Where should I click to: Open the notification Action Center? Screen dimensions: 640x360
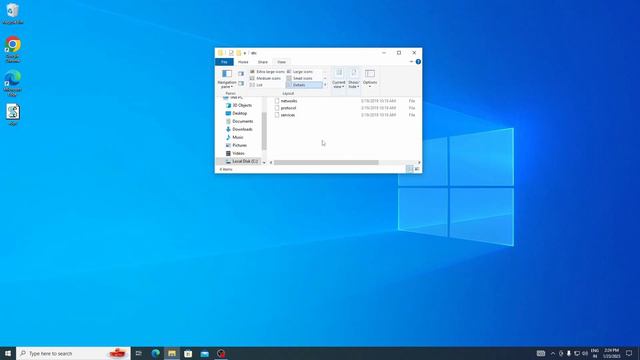pos(629,353)
